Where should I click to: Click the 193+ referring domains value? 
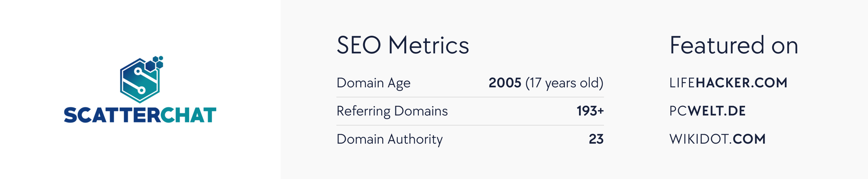click(x=590, y=111)
